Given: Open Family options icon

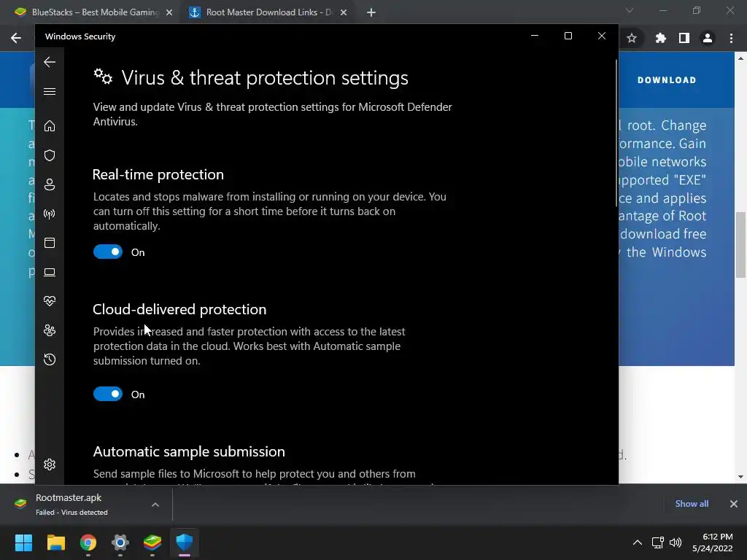Looking at the screenshot, I should [x=50, y=330].
